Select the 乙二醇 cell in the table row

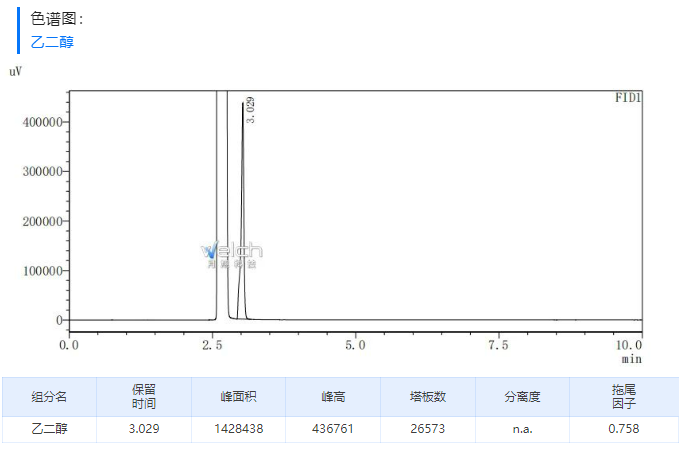tap(49, 429)
